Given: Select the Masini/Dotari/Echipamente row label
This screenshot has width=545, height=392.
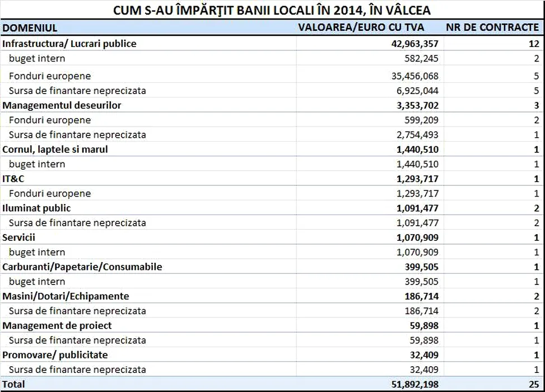Looking at the screenshot, I should point(66,296).
